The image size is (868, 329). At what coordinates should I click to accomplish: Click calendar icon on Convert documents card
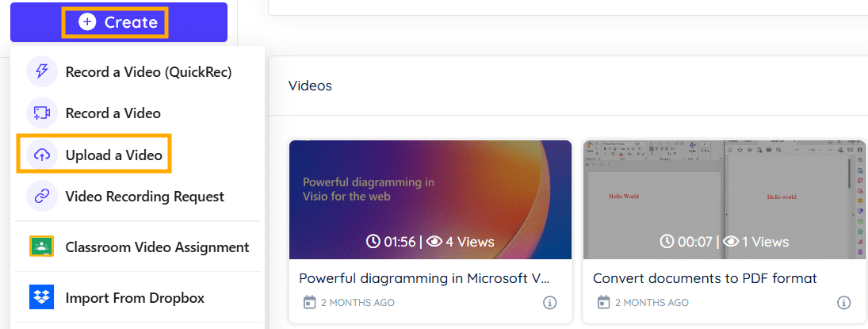[604, 302]
